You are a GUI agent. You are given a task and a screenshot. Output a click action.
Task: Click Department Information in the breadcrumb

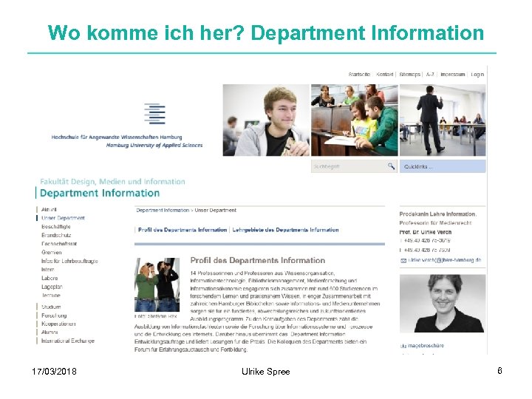(x=163, y=211)
